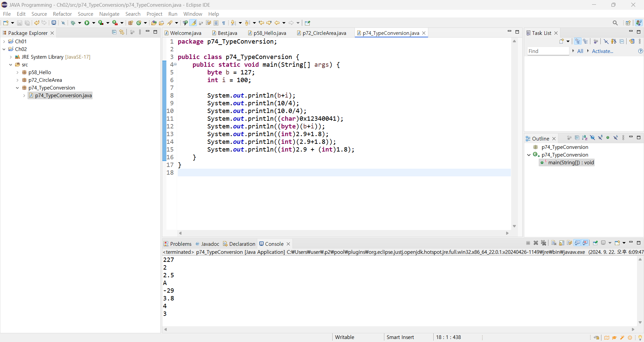The height and width of the screenshot is (342, 644).
Task: Click the New Task icon in Task List
Action: 562,41
